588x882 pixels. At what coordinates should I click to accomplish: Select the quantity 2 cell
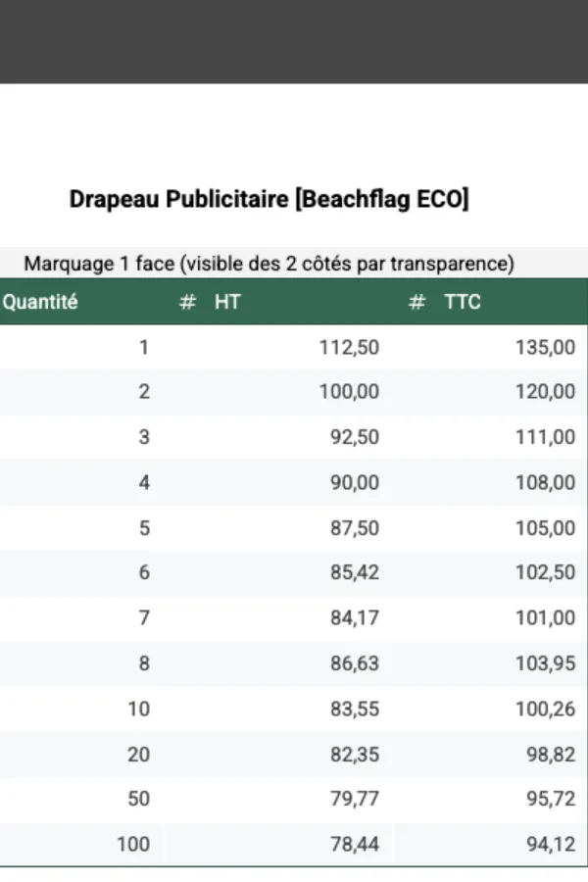click(x=144, y=392)
